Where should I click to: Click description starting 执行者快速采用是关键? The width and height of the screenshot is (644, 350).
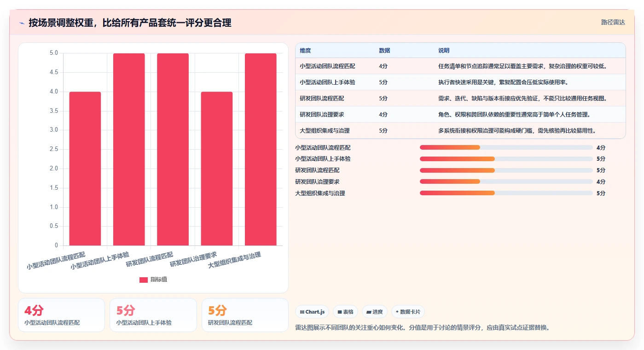(x=503, y=82)
